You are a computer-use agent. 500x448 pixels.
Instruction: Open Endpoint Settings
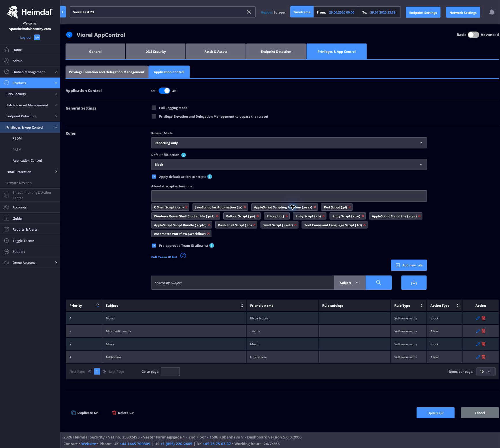[423, 12]
